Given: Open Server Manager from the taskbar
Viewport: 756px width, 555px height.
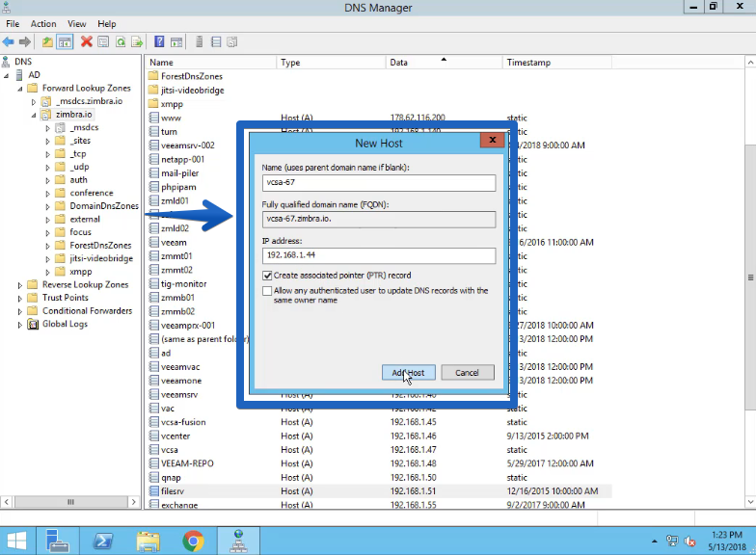Looking at the screenshot, I should click(58, 541).
